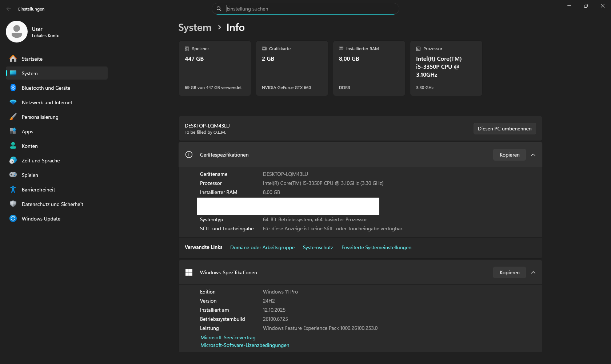Viewport: 611px width, 364px height.
Task: Open the Speicher storage card
Action: click(215, 68)
